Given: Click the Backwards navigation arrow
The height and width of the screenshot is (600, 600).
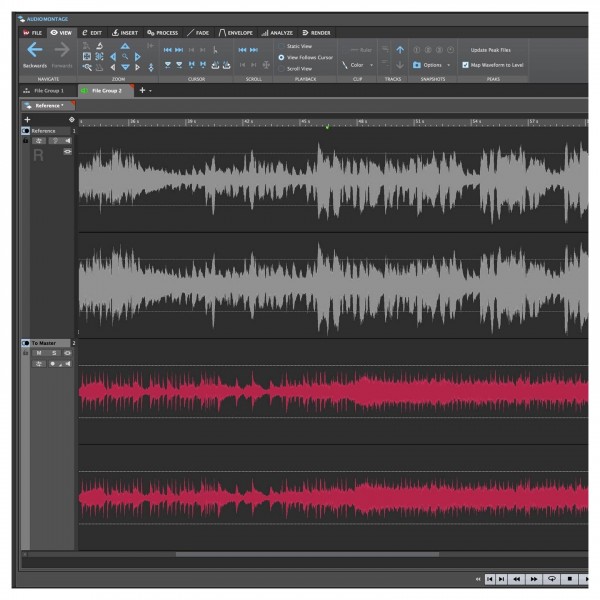Looking at the screenshot, I should [x=34, y=49].
